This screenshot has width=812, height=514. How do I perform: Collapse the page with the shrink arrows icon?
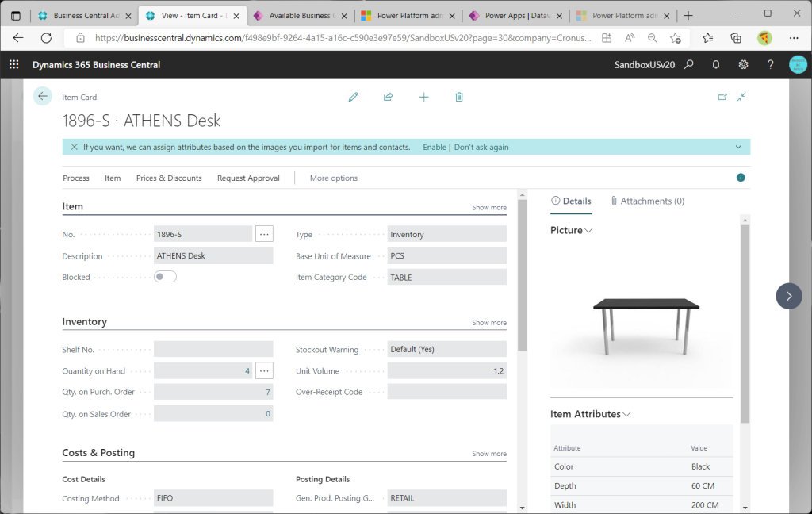(x=741, y=97)
